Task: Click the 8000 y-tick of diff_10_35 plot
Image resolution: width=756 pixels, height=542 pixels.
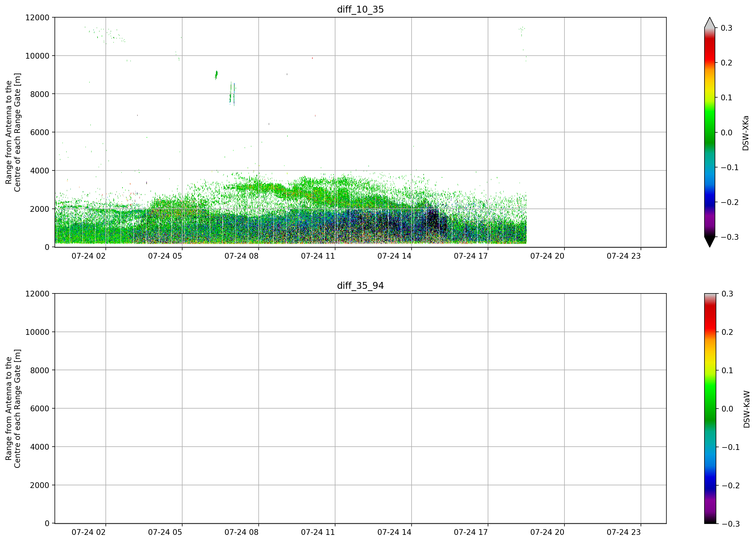Action: [x=40, y=94]
